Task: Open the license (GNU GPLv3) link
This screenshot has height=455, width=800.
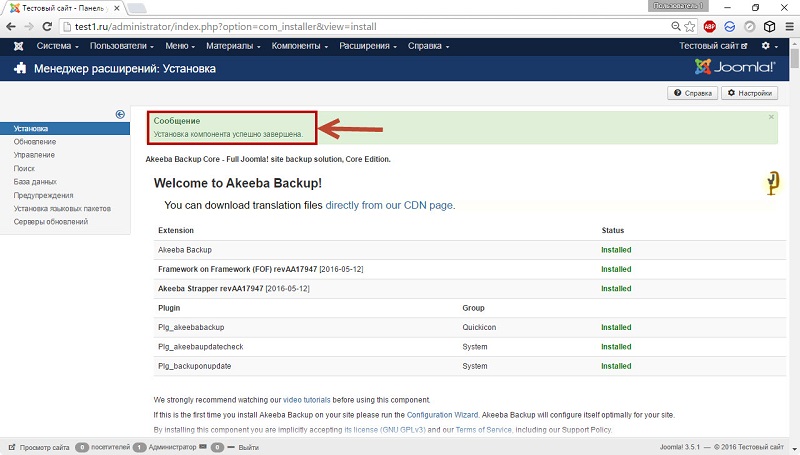Action: tap(385, 430)
